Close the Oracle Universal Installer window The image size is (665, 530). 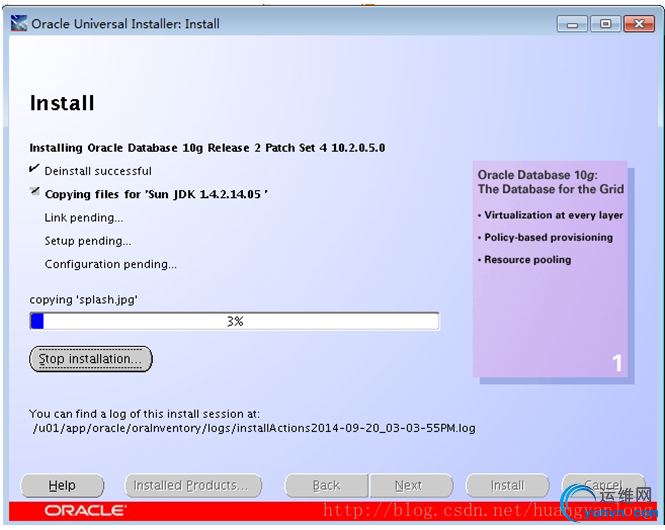click(640, 24)
